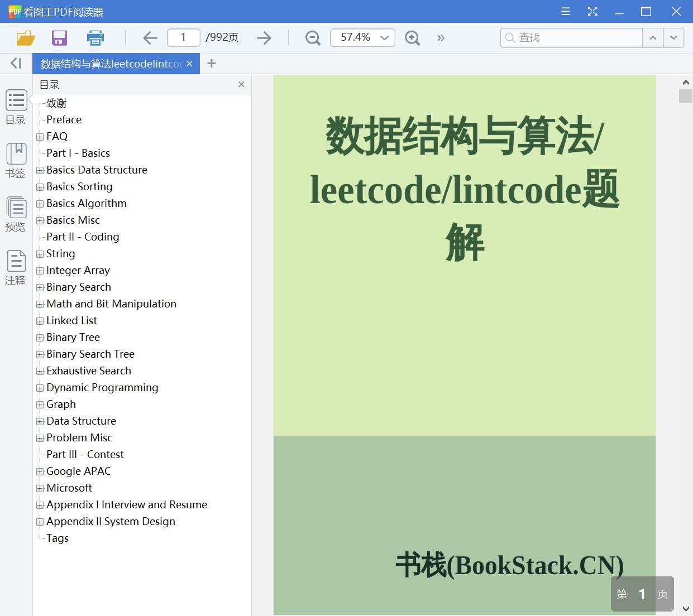Expand the Integer Array node
This screenshot has height=616, width=693.
click(40, 271)
